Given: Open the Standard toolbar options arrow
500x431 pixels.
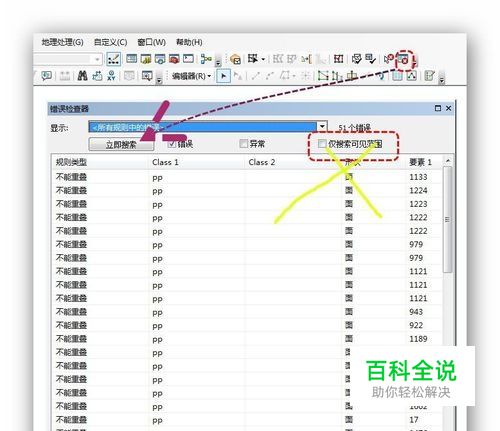Looking at the screenshot, I should pos(218,62).
